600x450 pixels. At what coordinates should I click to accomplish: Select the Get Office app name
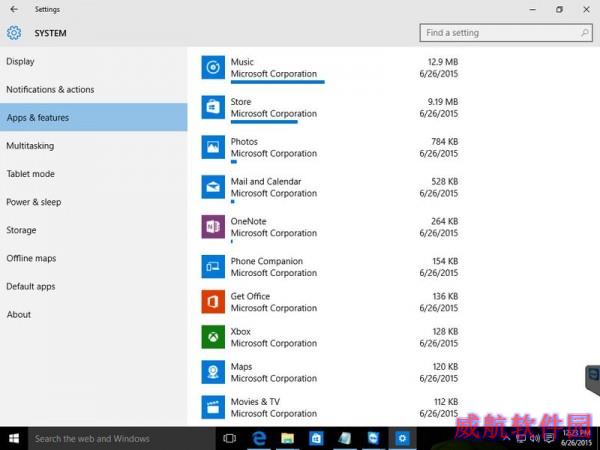pyautogui.click(x=250, y=296)
